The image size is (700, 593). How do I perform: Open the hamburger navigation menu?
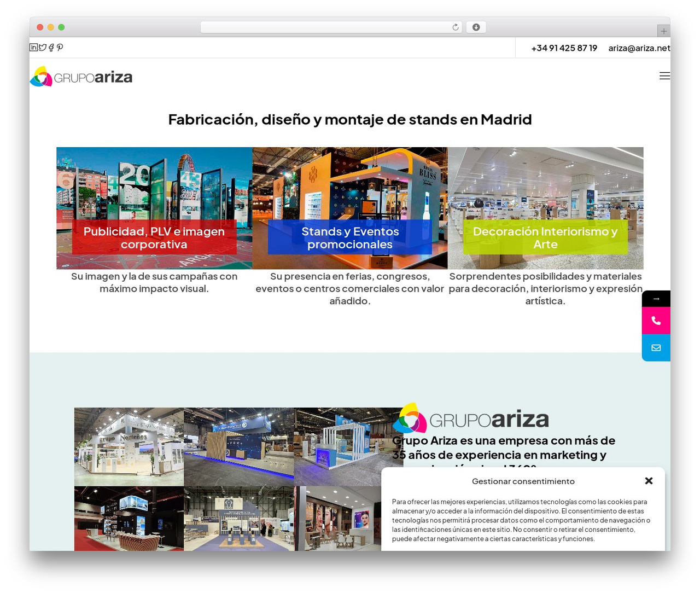point(664,76)
